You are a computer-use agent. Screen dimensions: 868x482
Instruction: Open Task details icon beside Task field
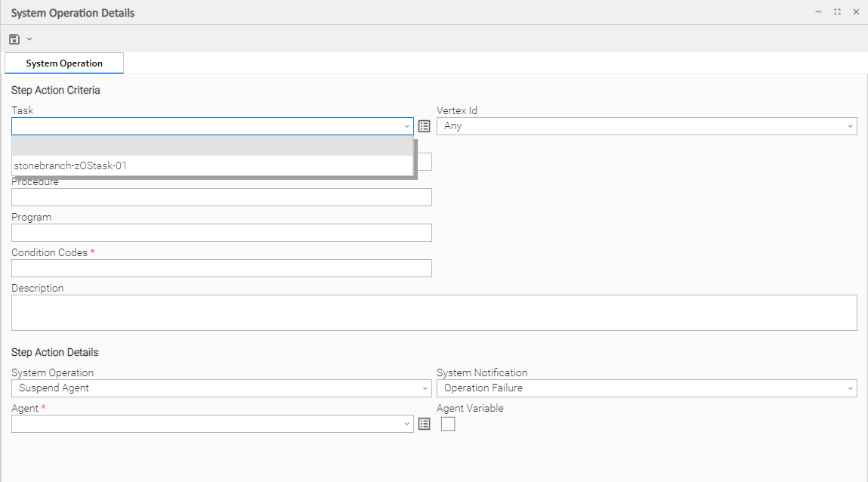(424, 126)
